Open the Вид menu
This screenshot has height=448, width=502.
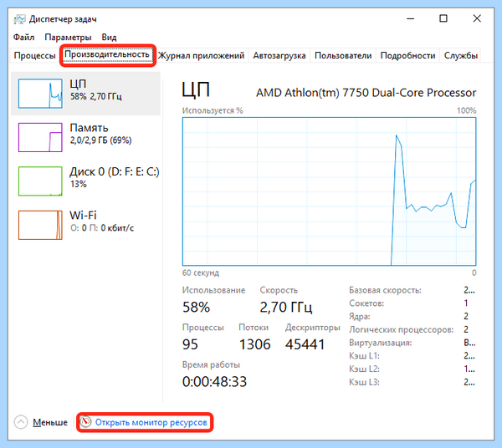pos(109,37)
